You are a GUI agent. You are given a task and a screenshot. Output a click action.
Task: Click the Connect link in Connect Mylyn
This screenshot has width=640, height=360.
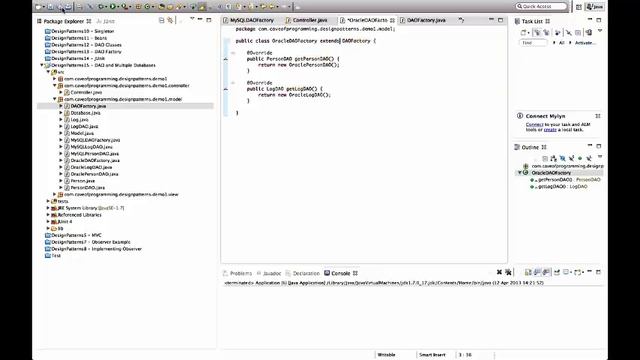coord(534,124)
